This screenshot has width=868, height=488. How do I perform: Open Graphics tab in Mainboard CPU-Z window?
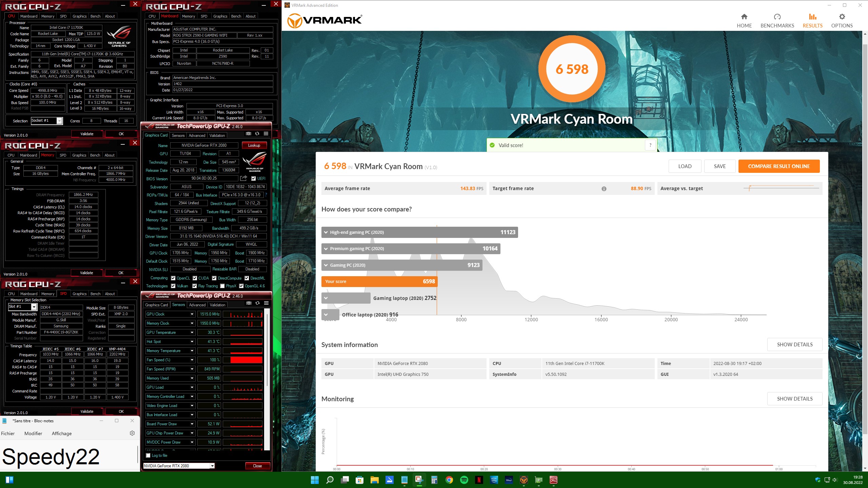click(220, 16)
